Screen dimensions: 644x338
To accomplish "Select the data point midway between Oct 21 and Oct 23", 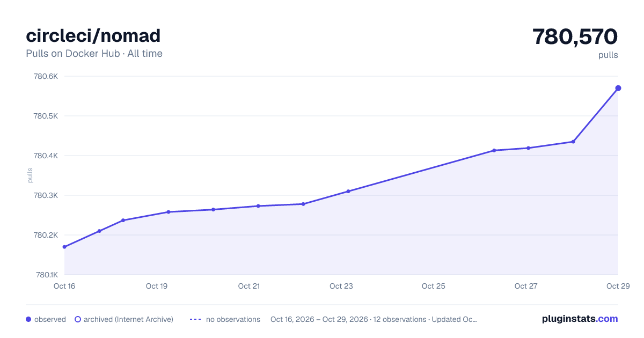I will point(303,204).
